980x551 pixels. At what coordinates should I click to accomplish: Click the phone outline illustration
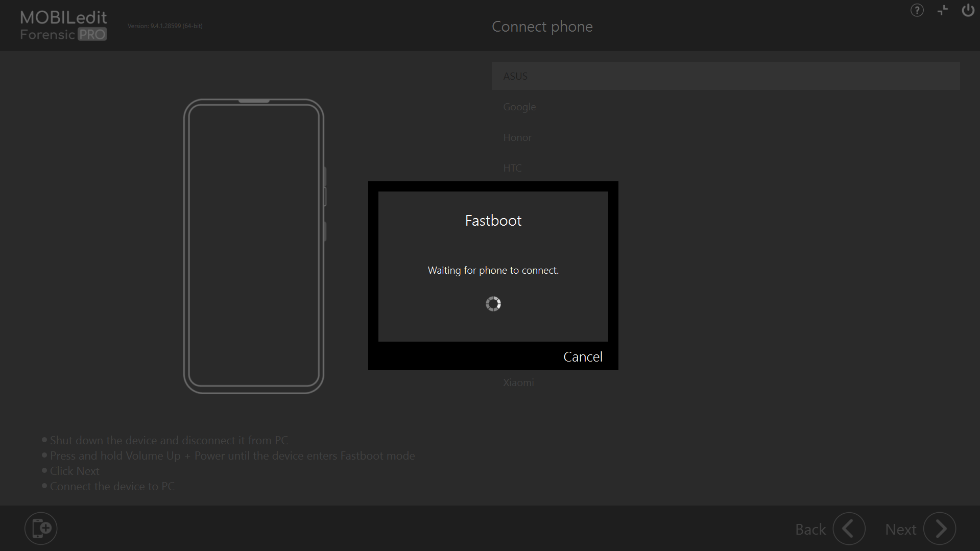254,246
